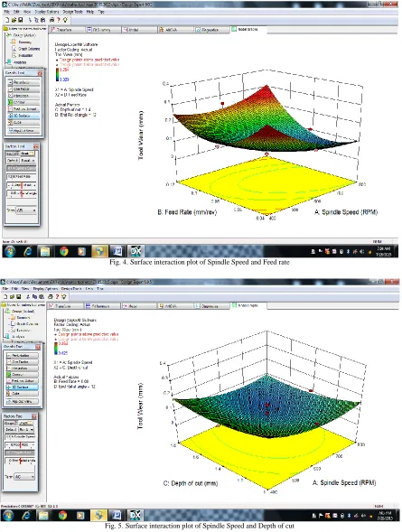Click Open file icon in Fig. 4 window
Screen dimensions: 402x532
coord(14,20)
